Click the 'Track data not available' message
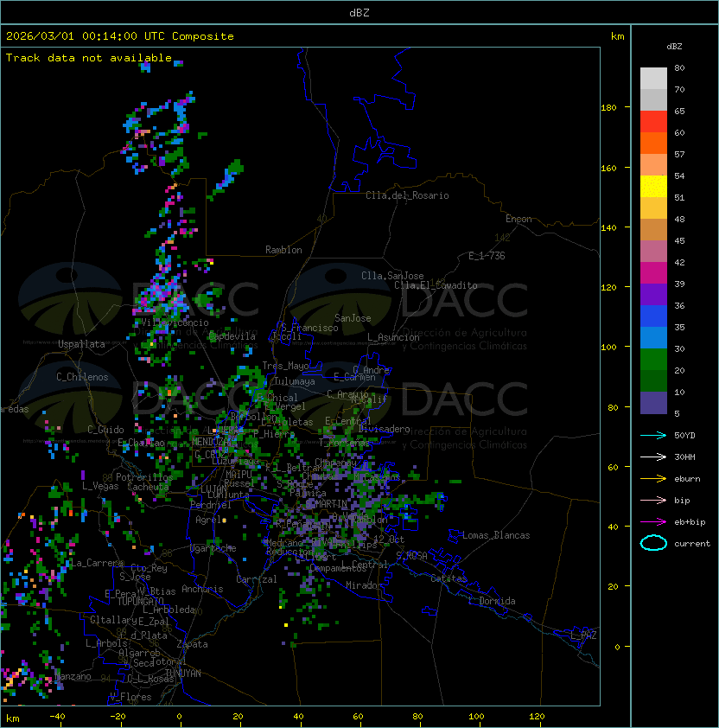The height and width of the screenshot is (728, 719). (89, 58)
